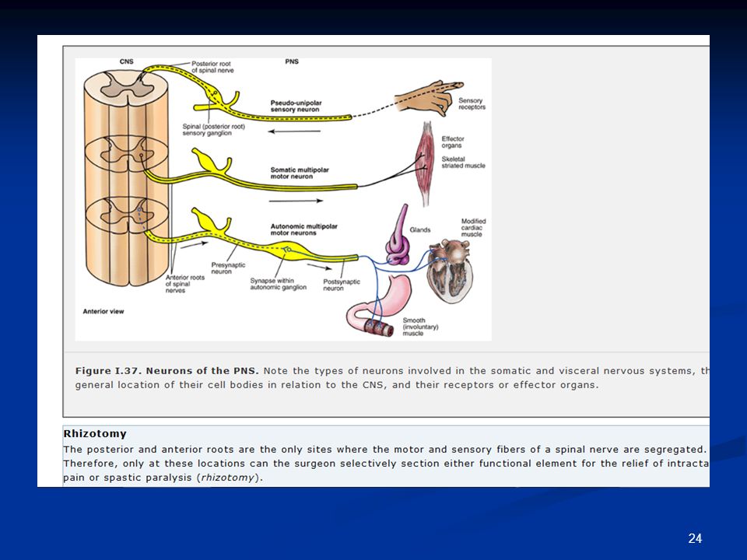Viewport: 747px width, 560px height.
Task: Click the 'Rhizotomy' heading
Action: 95,434
